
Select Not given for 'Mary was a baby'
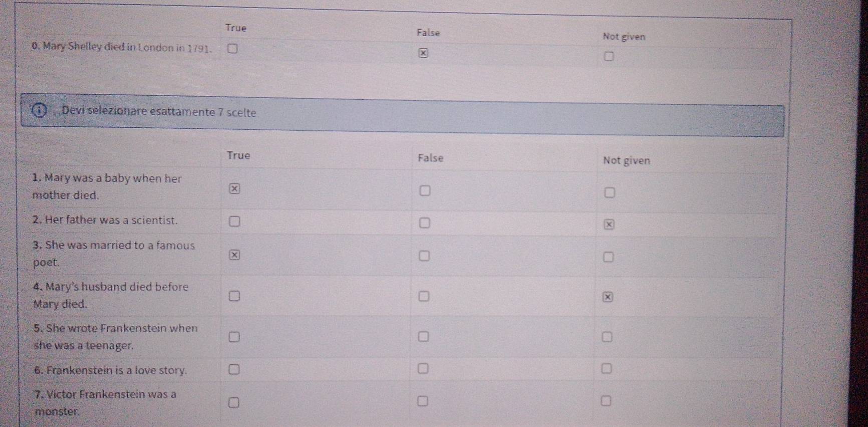click(609, 193)
